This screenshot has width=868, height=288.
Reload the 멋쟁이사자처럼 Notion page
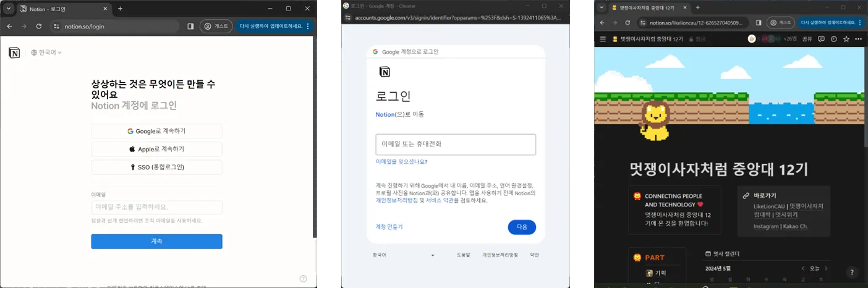628,22
